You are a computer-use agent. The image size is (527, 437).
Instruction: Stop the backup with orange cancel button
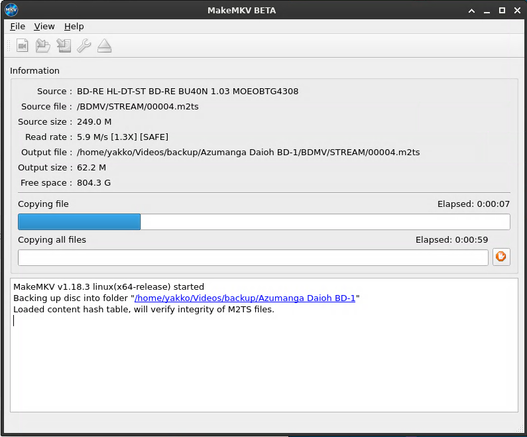point(501,257)
